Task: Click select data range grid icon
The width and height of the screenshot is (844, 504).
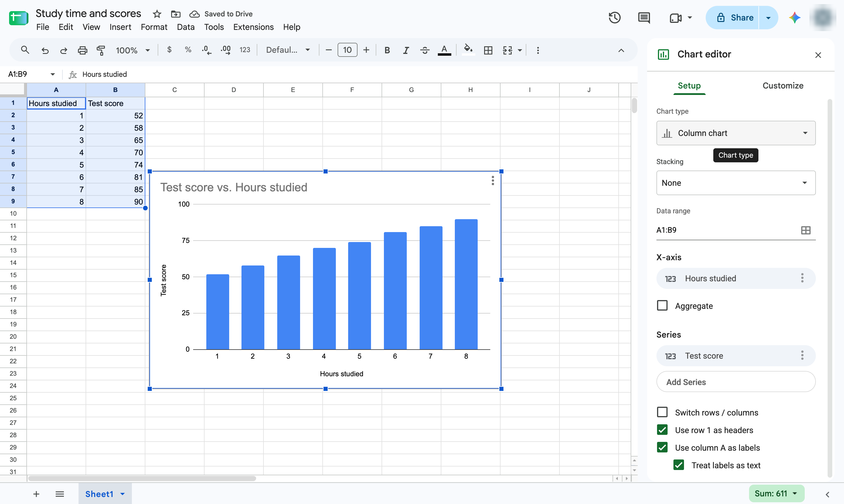Action: [806, 230]
